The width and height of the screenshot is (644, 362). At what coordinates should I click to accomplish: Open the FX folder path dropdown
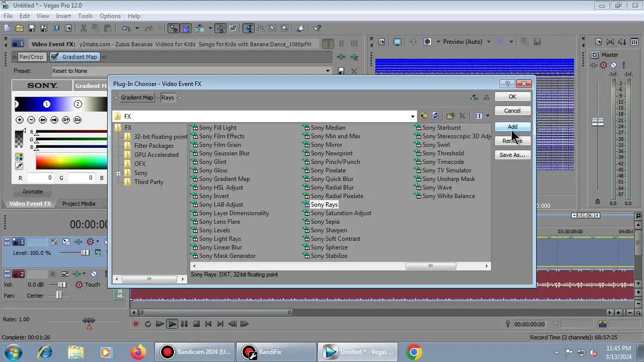(x=413, y=116)
